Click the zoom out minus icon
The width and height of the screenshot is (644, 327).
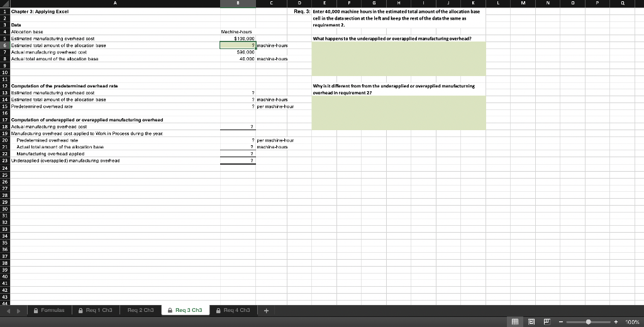[x=560, y=322]
